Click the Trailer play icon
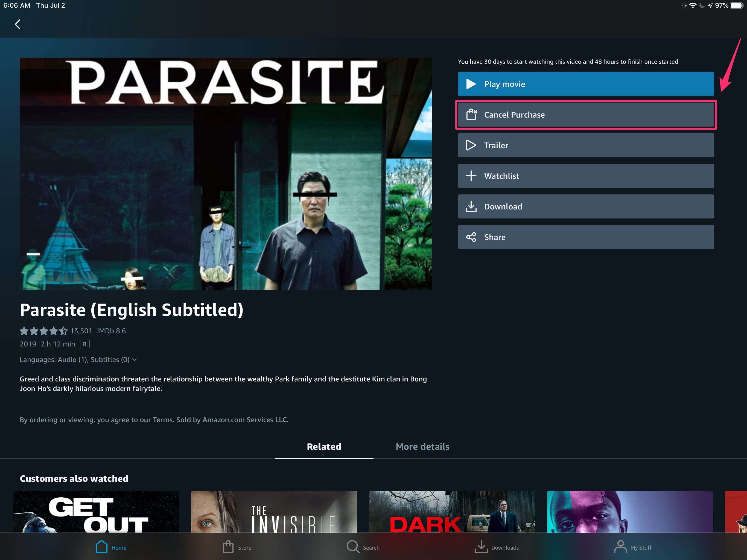This screenshot has width=747, height=560. click(471, 145)
